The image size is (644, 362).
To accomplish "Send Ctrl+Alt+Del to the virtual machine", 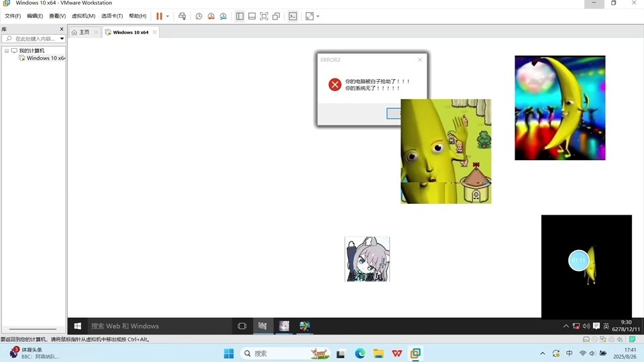I will [x=182, y=16].
